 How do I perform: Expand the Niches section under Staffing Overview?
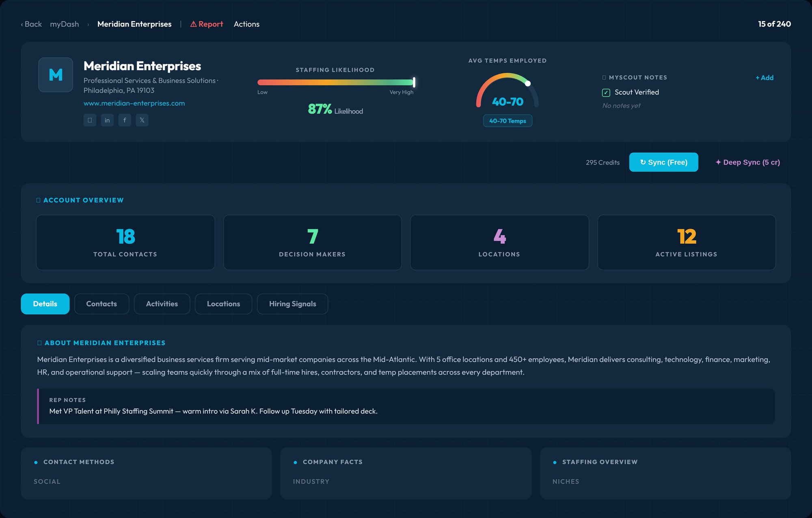(566, 481)
